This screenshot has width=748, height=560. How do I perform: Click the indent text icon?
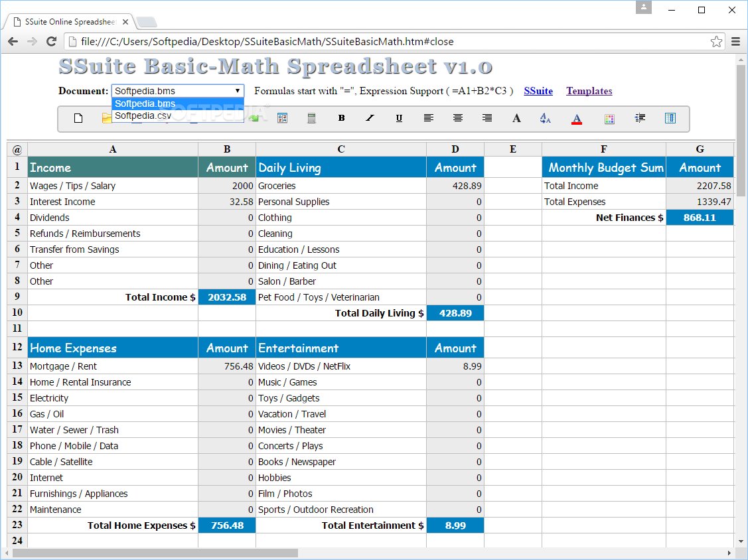[x=640, y=118]
